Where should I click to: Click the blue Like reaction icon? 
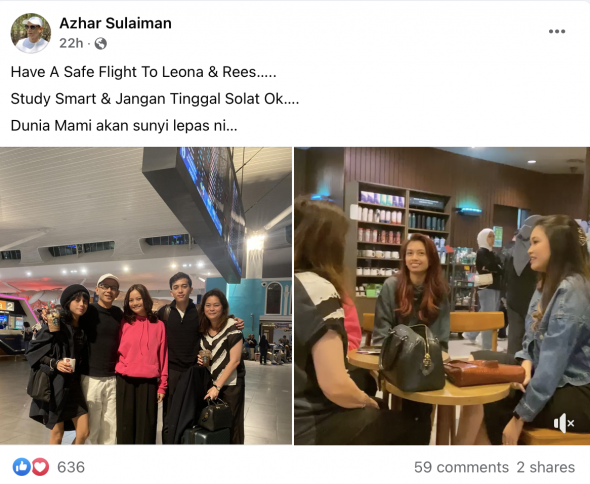[x=21, y=467]
